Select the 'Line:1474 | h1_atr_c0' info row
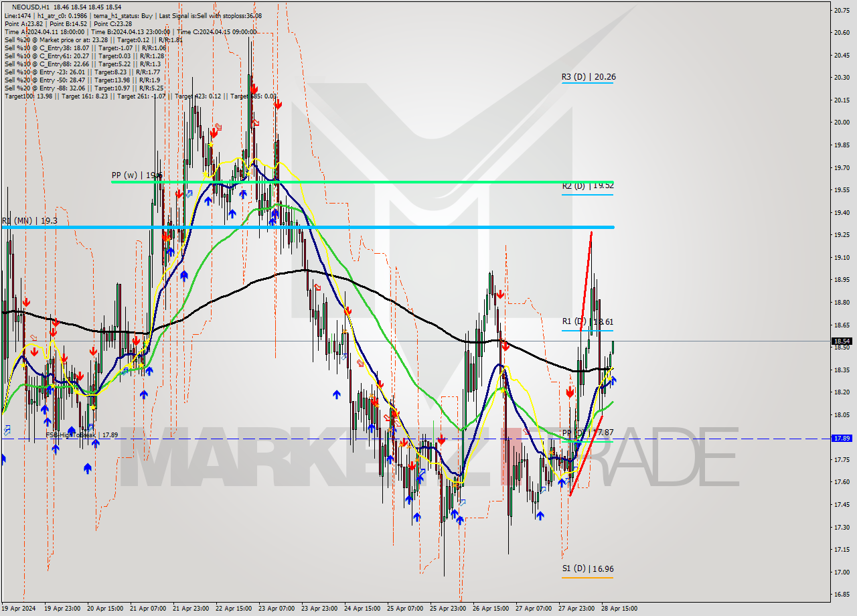The height and width of the screenshot is (616, 857). [x=133, y=16]
